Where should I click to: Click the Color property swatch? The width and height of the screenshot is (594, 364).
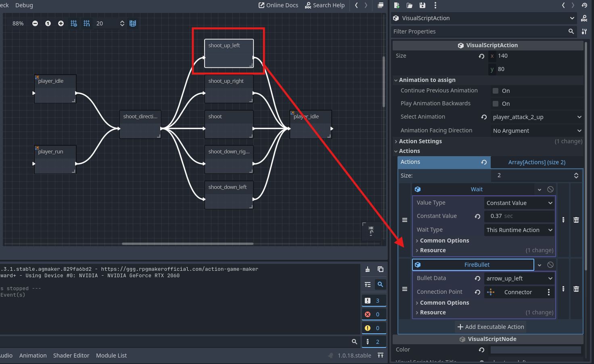click(535, 350)
